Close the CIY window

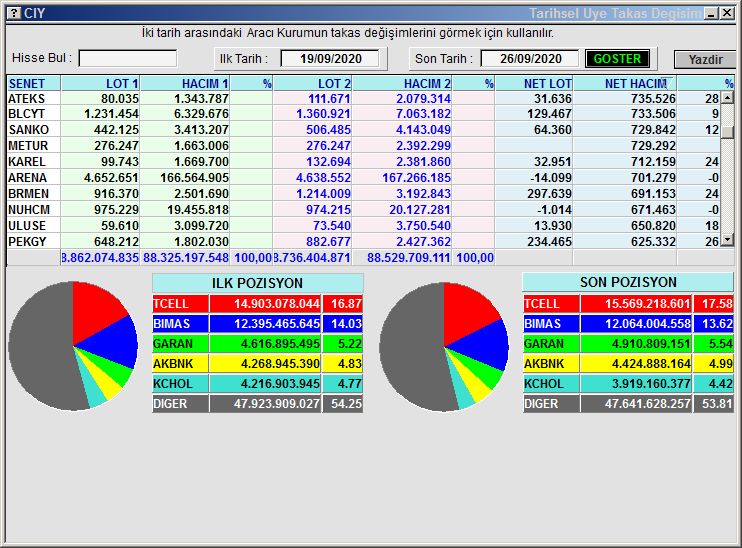click(727, 13)
